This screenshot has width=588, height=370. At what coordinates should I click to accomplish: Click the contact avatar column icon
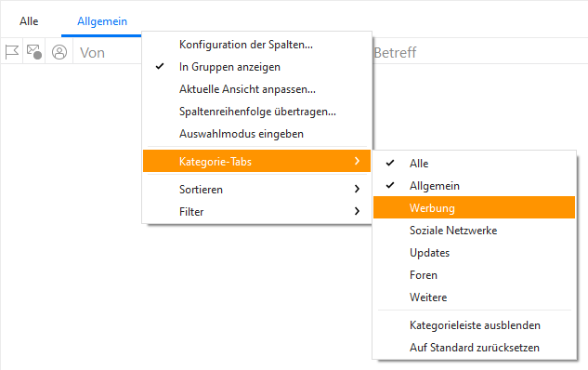59,52
